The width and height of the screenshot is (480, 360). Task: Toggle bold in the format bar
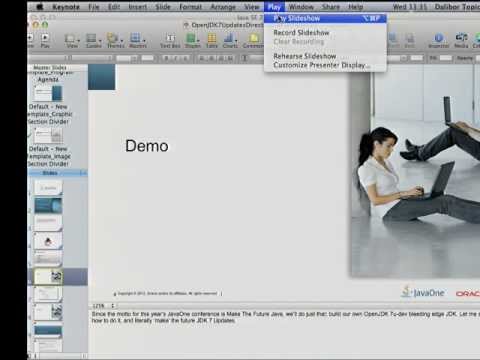[x=167, y=58]
